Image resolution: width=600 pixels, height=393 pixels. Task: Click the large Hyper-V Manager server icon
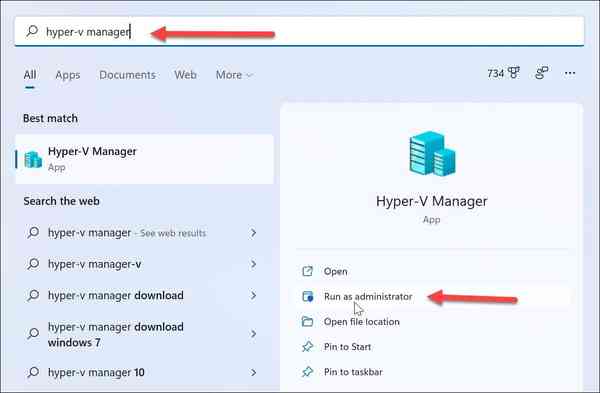click(432, 153)
